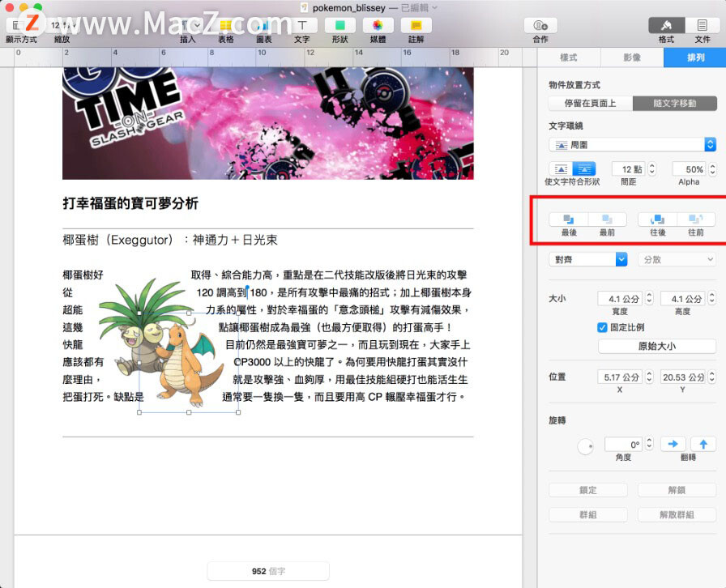Choose the rectangular text fit option
This screenshot has width=726, height=588.
561,169
